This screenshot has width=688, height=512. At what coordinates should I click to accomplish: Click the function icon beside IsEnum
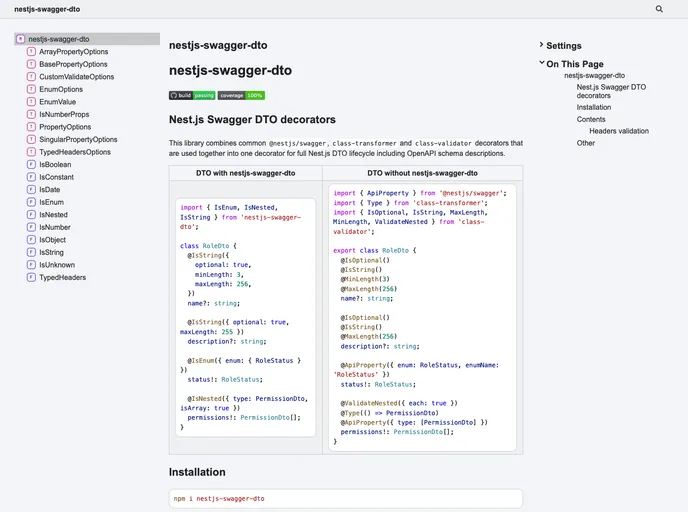31,202
